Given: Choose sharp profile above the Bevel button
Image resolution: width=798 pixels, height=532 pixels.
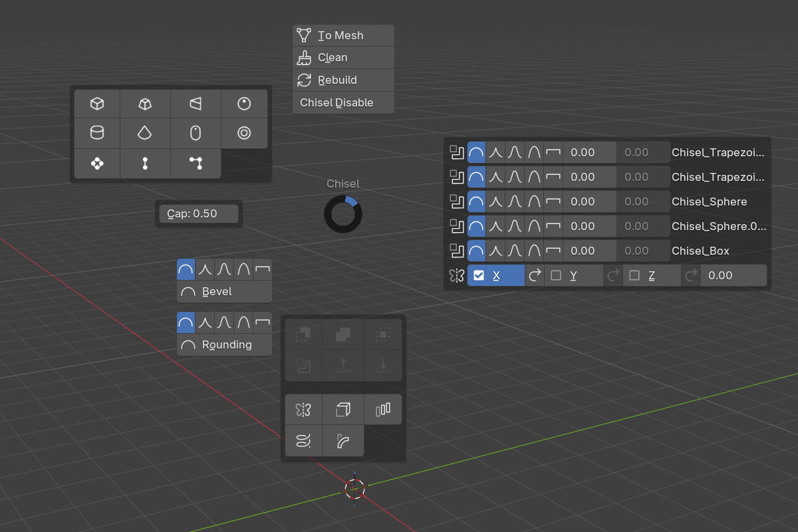Looking at the screenshot, I should click(x=205, y=269).
